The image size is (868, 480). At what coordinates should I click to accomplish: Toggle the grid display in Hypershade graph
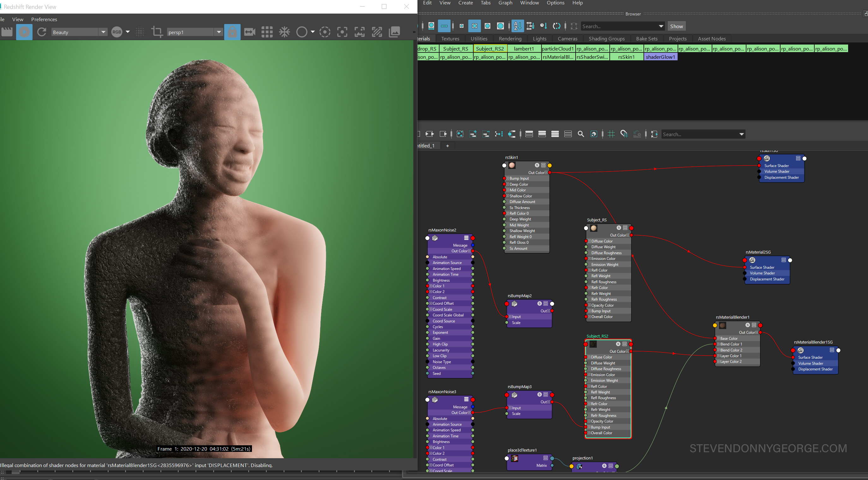pyautogui.click(x=611, y=134)
